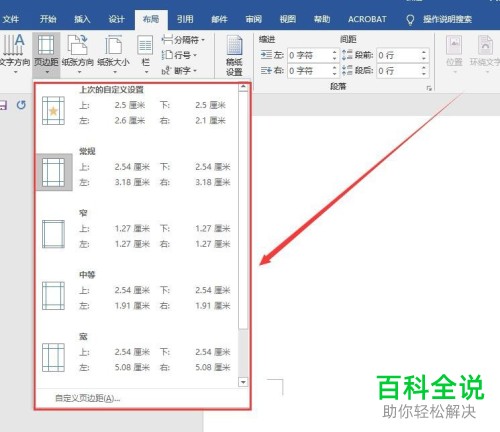The width and height of the screenshot is (500, 432).
Task: Open the 栏 columns tool
Action: coord(145,53)
